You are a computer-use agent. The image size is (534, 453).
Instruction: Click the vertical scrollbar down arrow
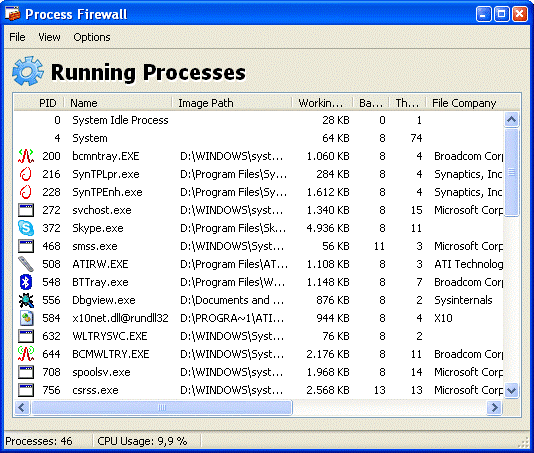coord(511,390)
